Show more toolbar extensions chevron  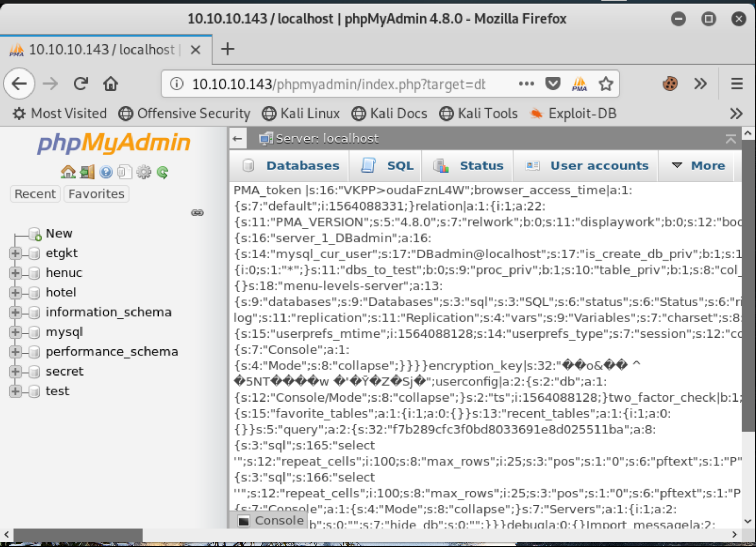pyautogui.click(x=700, y=84)
